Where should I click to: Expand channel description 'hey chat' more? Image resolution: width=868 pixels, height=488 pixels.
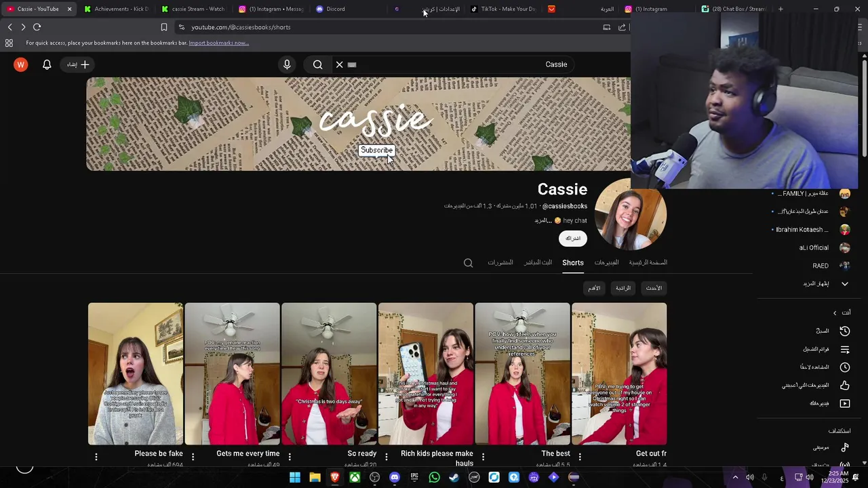tap(544, 220)
